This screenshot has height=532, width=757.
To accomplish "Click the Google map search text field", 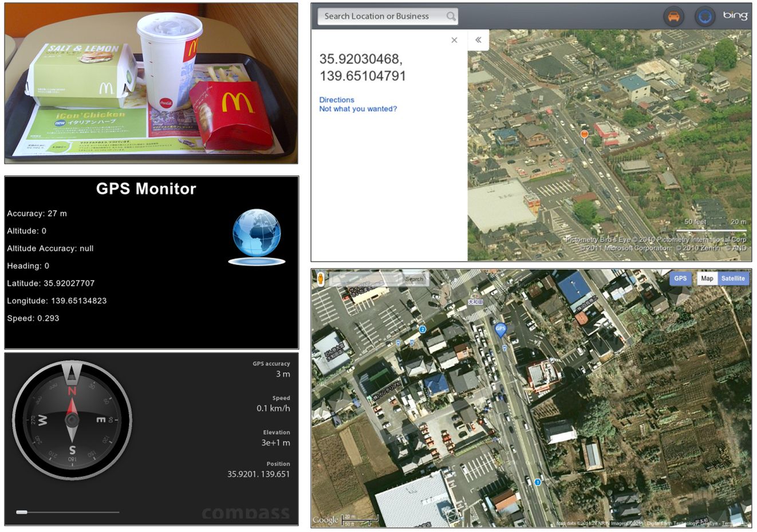I will coord(365,279).
